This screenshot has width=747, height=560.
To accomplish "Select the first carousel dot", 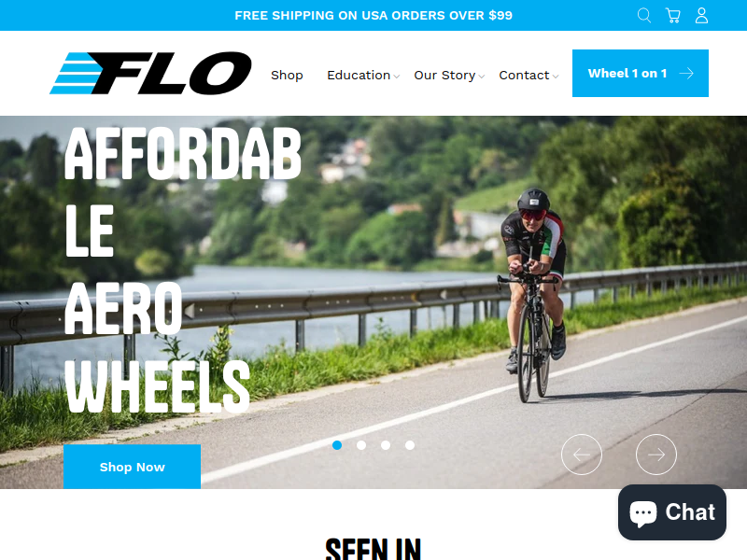I will [x=337, y=445].
